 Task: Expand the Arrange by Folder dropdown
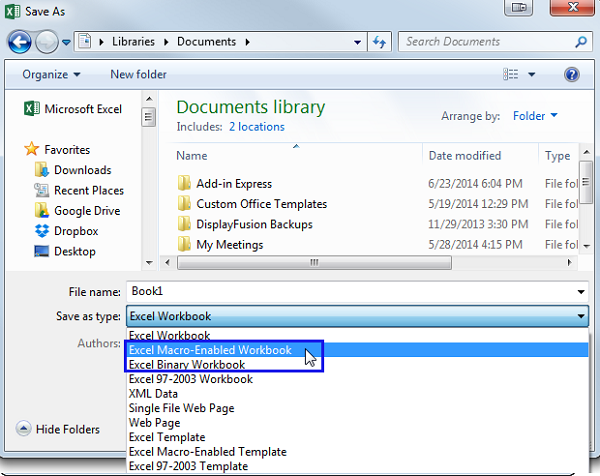tap(535, 116)
